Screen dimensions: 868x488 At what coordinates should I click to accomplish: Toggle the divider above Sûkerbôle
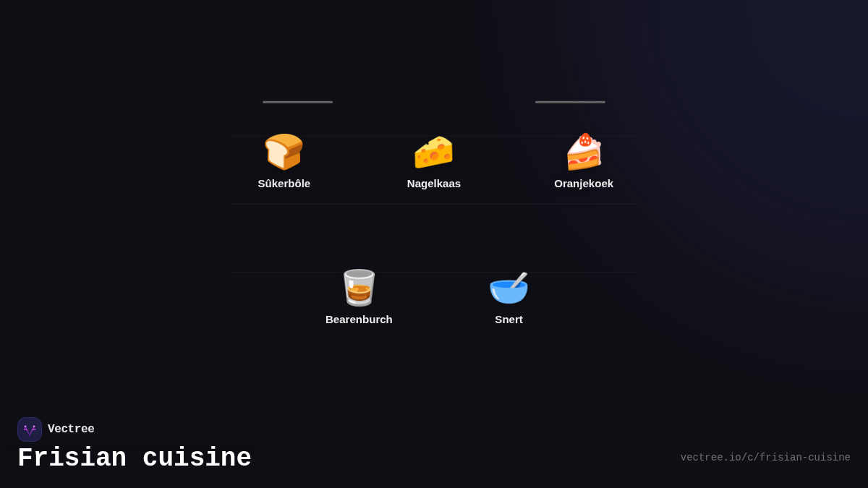[x=297, y=102]
